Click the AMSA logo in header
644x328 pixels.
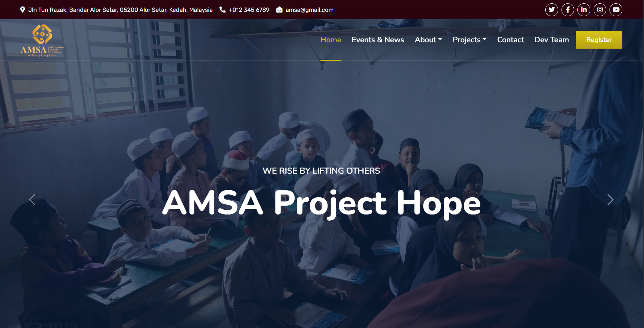point(42,40)
